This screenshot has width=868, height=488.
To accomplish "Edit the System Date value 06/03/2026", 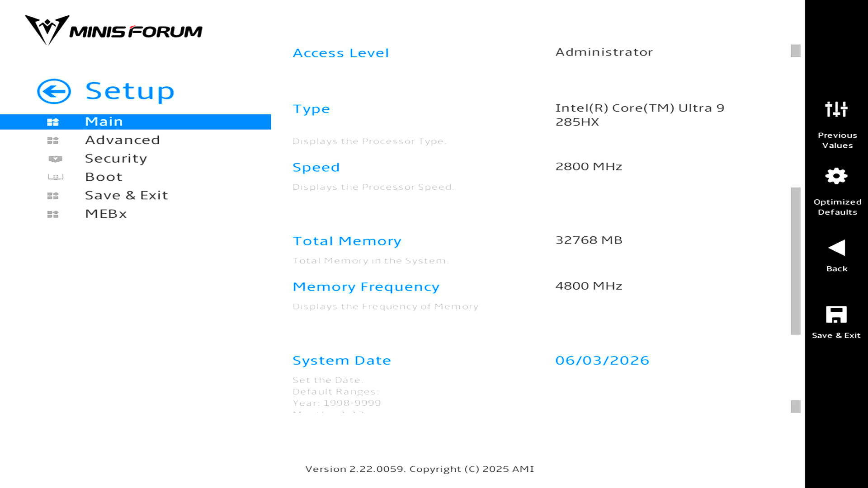I will coord(602,360).
